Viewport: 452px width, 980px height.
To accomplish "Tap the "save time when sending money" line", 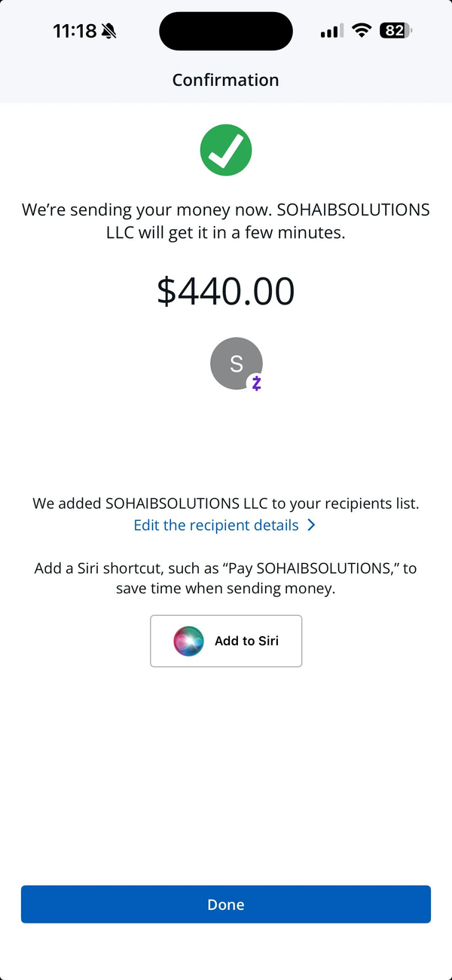I will click(226, 589).
